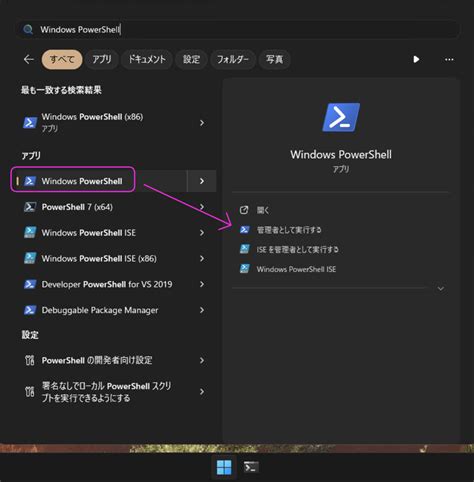Click the search box containing Windows PowerShell

tap(238, 30)
